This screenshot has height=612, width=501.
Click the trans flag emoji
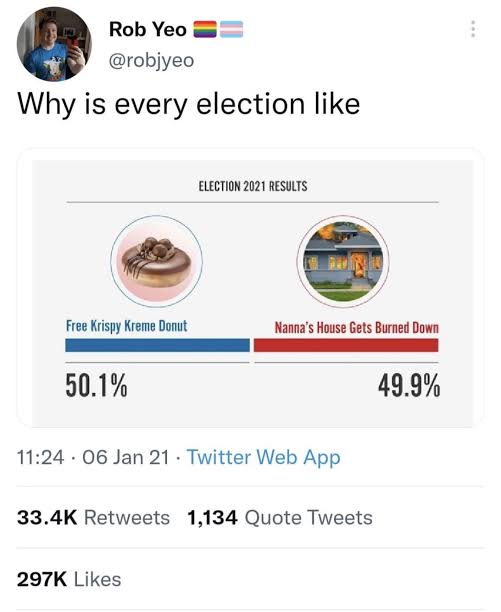click(x=231, y=29)
